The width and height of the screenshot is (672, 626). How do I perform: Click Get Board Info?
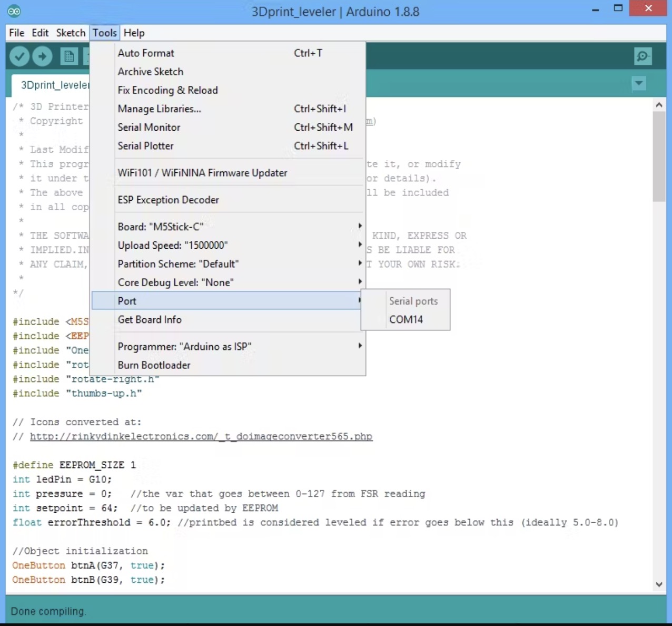point(150,319)
